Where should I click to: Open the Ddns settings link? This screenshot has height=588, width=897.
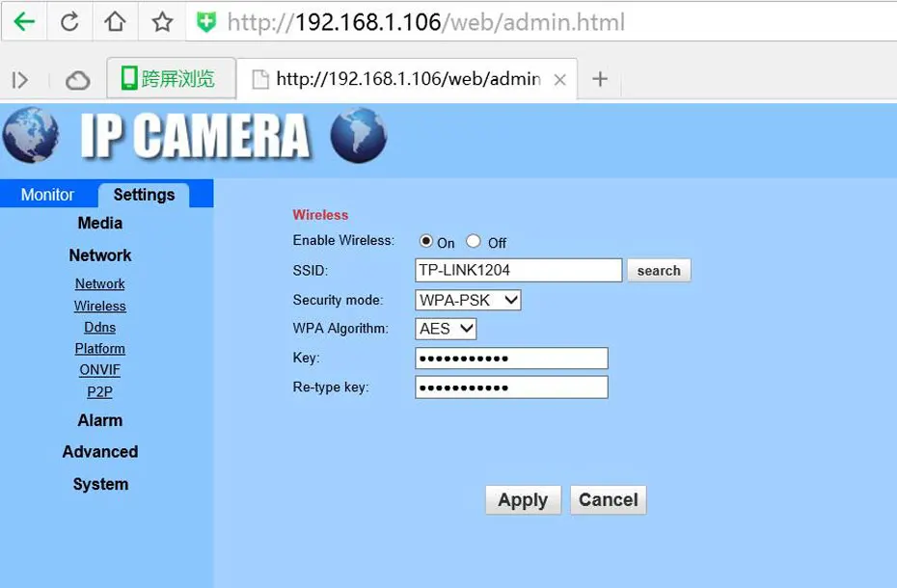(100, 327)
